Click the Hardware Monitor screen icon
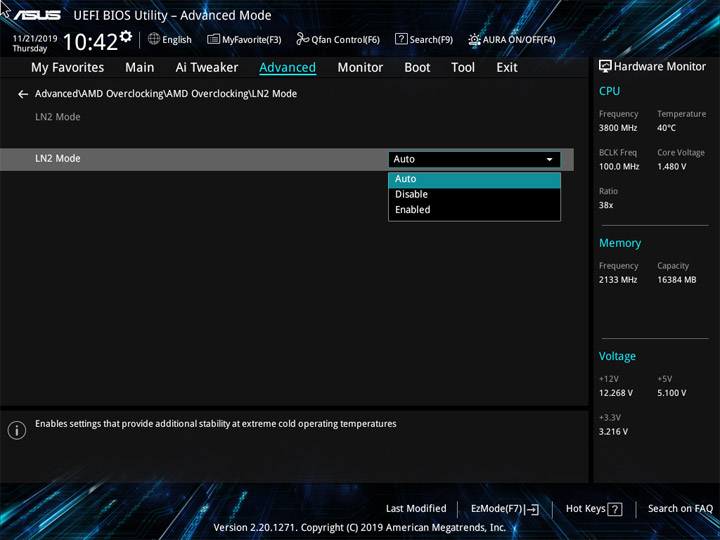Viewport: 720px width, 540px height. 605,66
